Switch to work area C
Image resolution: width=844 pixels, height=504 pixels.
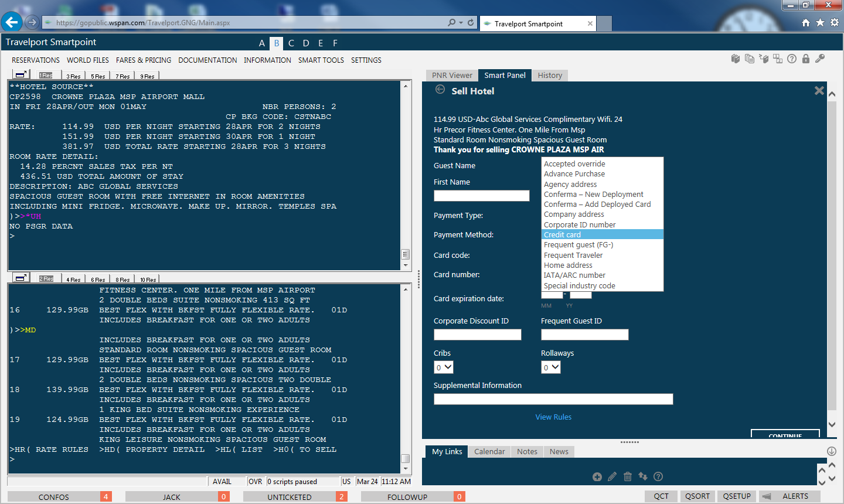(291, 43)
